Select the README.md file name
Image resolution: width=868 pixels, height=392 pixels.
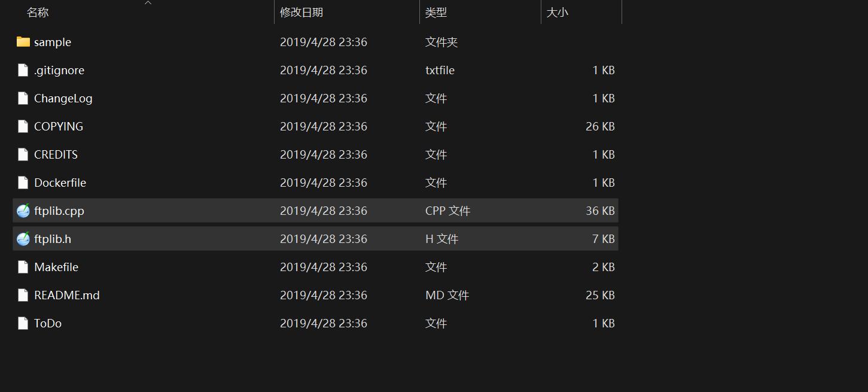[66, 295]
